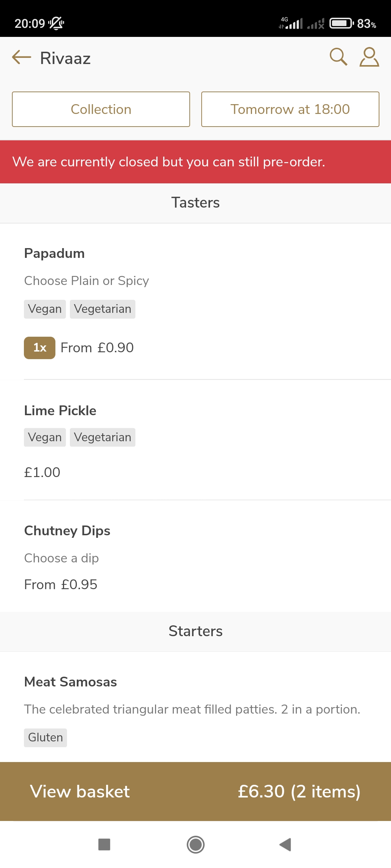
Task: Select the Lime Pickle item
Action: point(60,411)
